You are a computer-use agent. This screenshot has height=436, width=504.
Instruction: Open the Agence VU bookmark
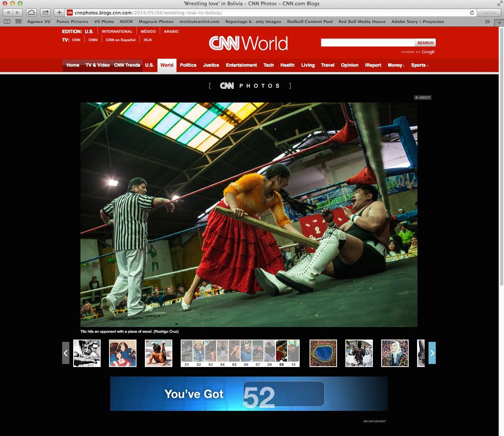(39, 22)
